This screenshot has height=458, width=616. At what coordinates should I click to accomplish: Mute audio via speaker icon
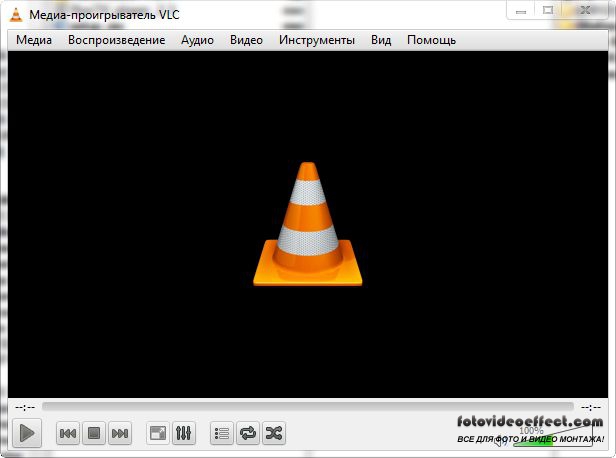[x=501, y=440]
